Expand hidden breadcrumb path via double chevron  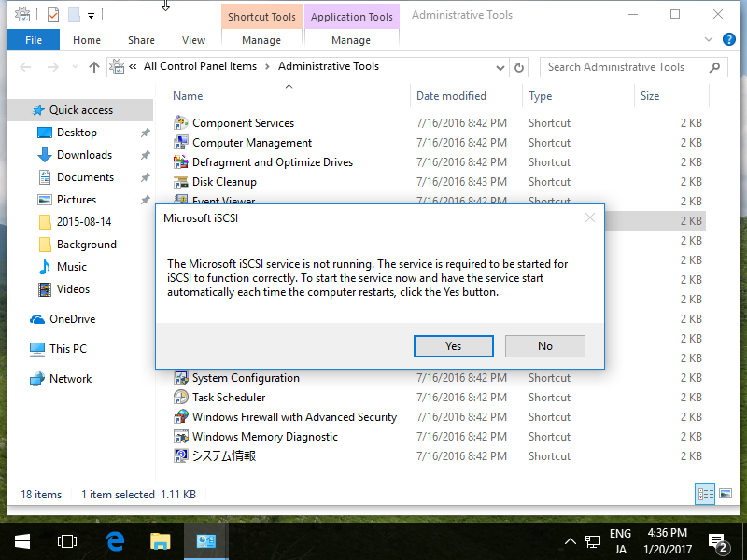(133, 66)
